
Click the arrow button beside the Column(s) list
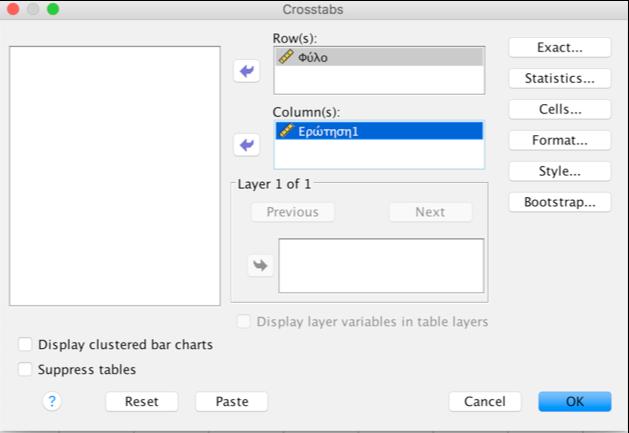click(x=247, y=144)
